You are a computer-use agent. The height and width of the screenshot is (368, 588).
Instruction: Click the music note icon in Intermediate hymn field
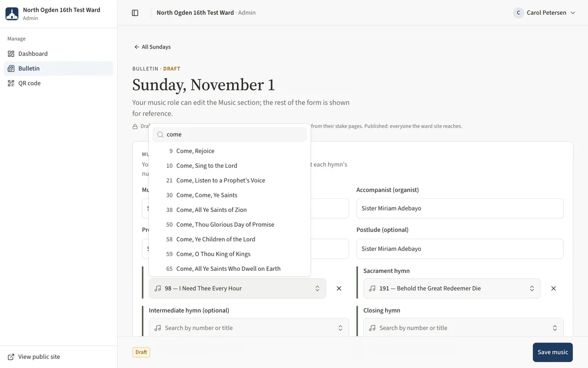(158, 328)
